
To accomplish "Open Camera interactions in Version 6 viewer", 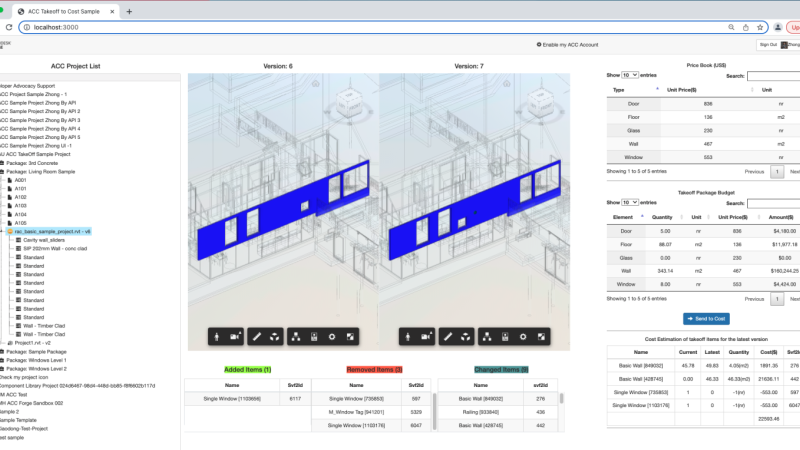I will click(235, 337).
